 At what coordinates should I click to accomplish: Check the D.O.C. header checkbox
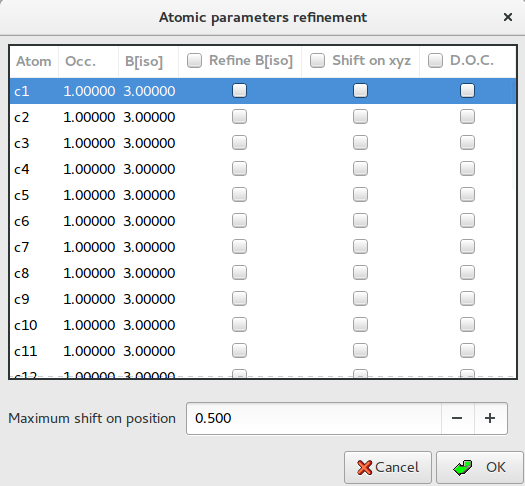(x=435, y=61)
